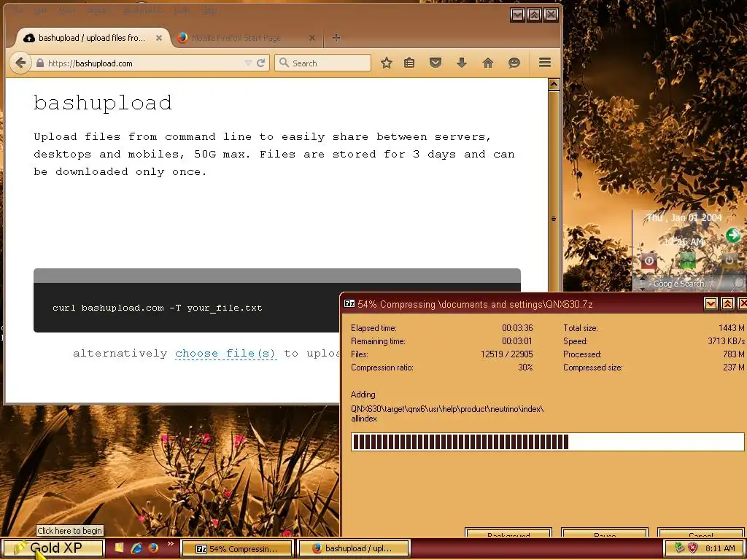
Task: Expand the quick launch chevron
Action: [x=170, y=544]
